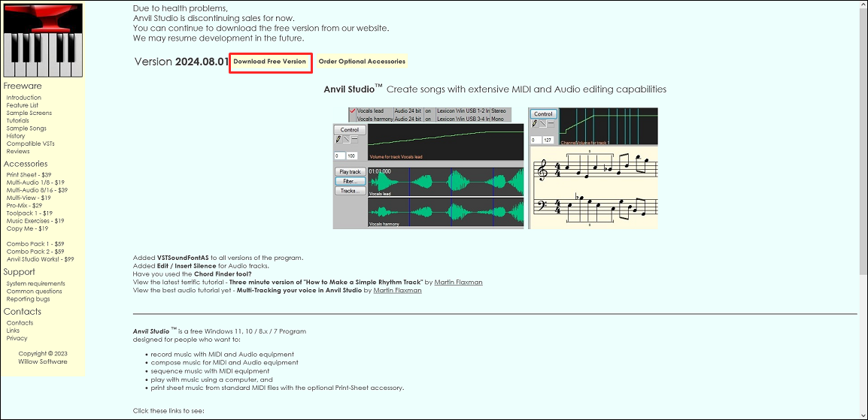Viewport: 868px width, 420px height.
Task: Open the Compatible VSTs link
Action: point(30,144)
